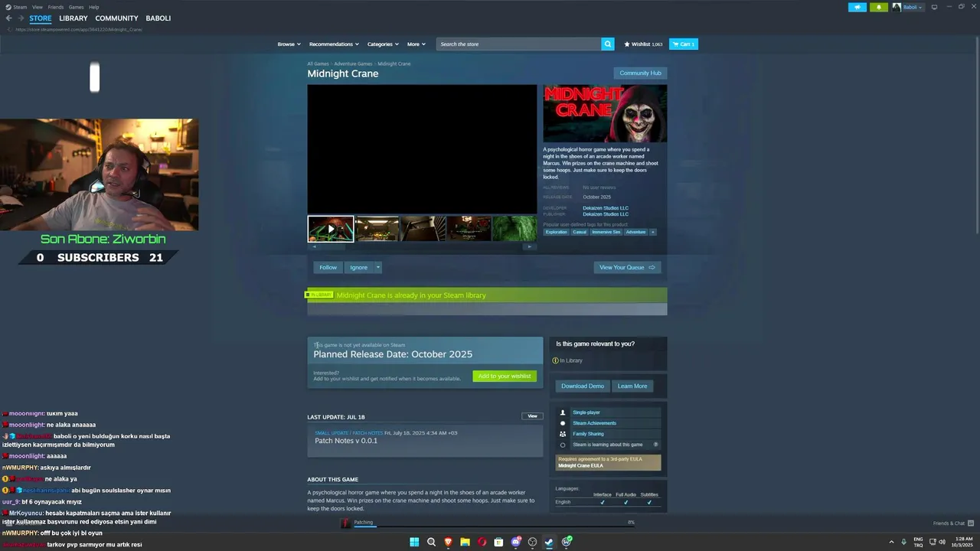
Task: Click the Ignore button
Action: pos(359,267)
